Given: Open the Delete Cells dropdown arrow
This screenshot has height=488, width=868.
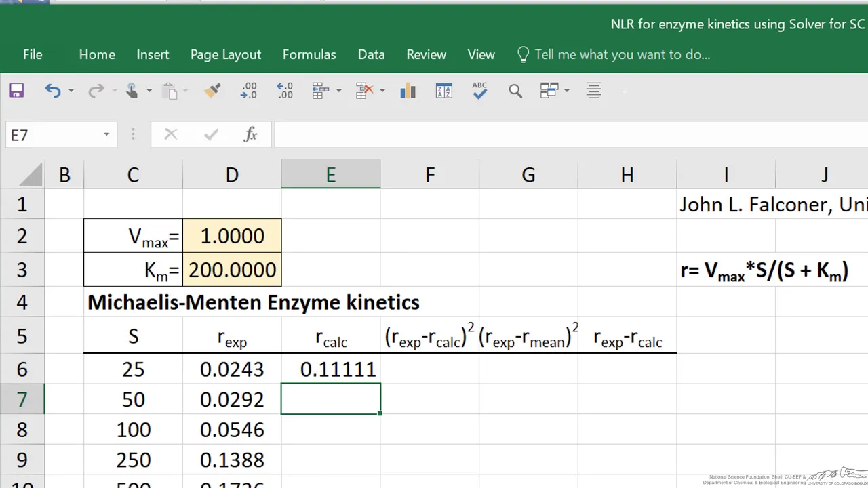Looking at the screenshot, I should coord(382,91).
